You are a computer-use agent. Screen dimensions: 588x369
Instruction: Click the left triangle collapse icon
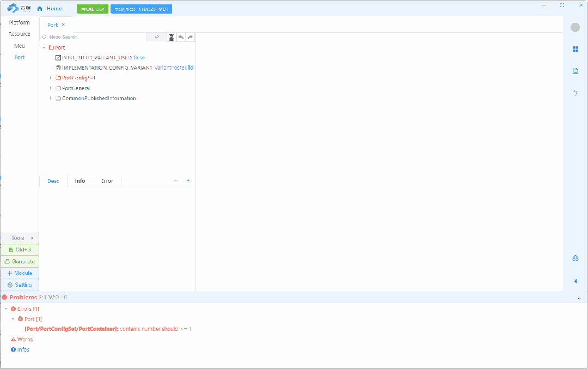(x=575, y=281)
